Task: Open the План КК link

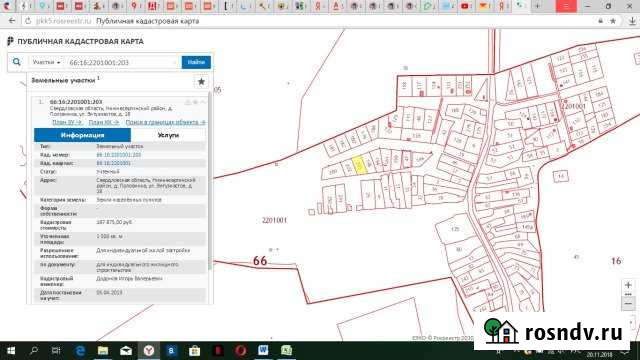Action: pyautogui.click(x=104, y=122)
